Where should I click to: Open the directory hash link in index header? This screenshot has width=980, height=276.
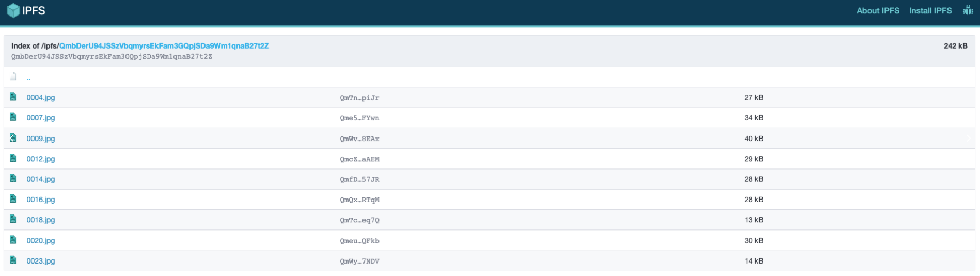click(164, 45)
